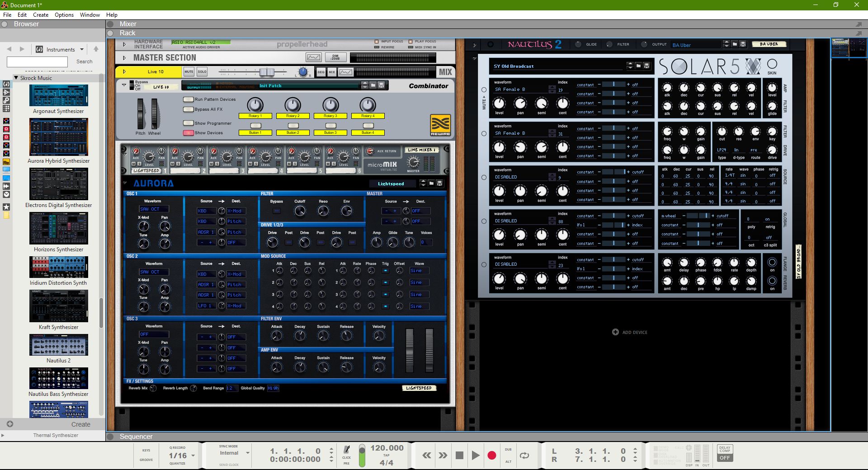Click the Combinator browse patch folder icon
This screenshot has height=470, width=868.
pos(373,85)
